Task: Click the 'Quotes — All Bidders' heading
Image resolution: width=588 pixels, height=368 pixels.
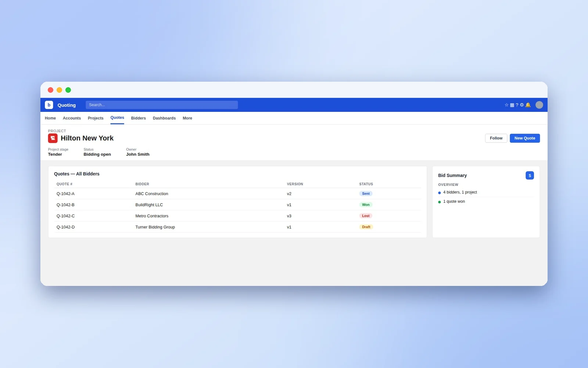Action: tap(77, 174)
